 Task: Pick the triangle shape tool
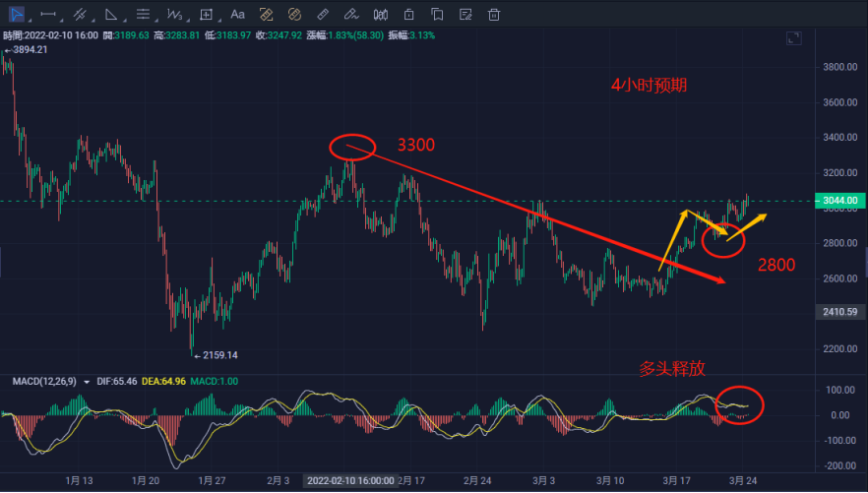(x=111, y=15)
